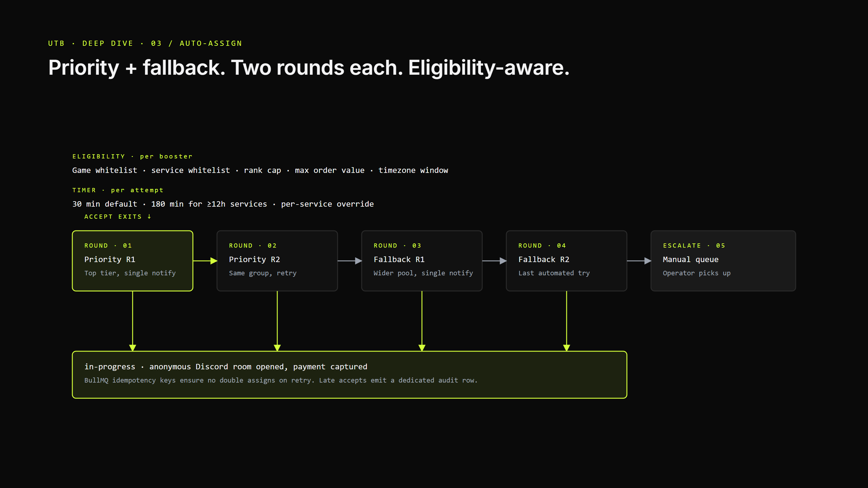The width and height of the screenshot is (868, 488).
Task: Select the Priority R1 round card
Action: (132, 261)
